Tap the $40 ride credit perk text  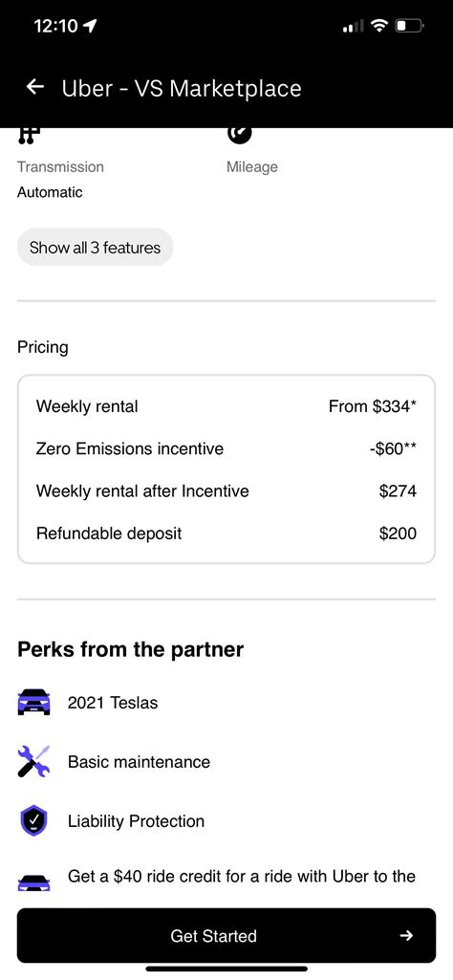tap(241, 876)
